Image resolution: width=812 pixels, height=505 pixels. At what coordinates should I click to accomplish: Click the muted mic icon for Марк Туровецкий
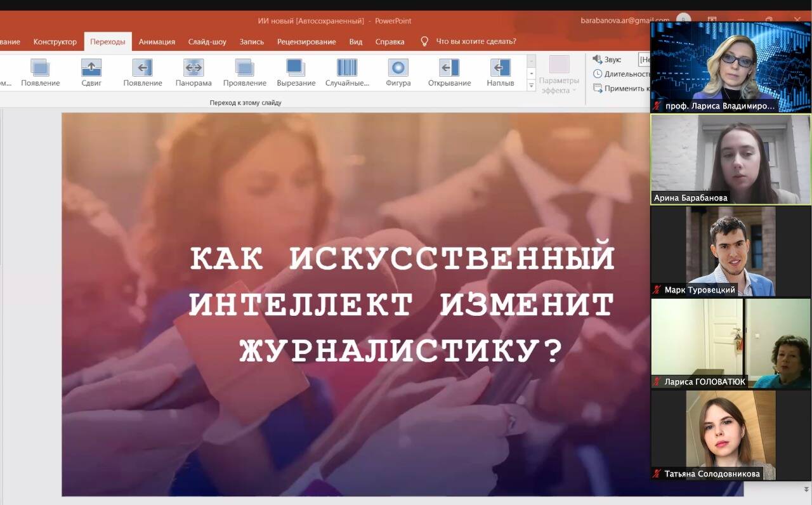coord(657,290)
